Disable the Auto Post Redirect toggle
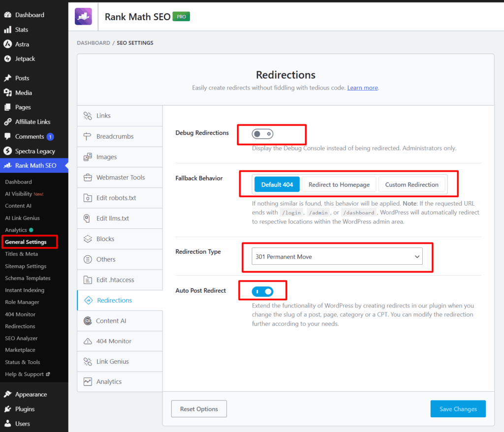 263,292
